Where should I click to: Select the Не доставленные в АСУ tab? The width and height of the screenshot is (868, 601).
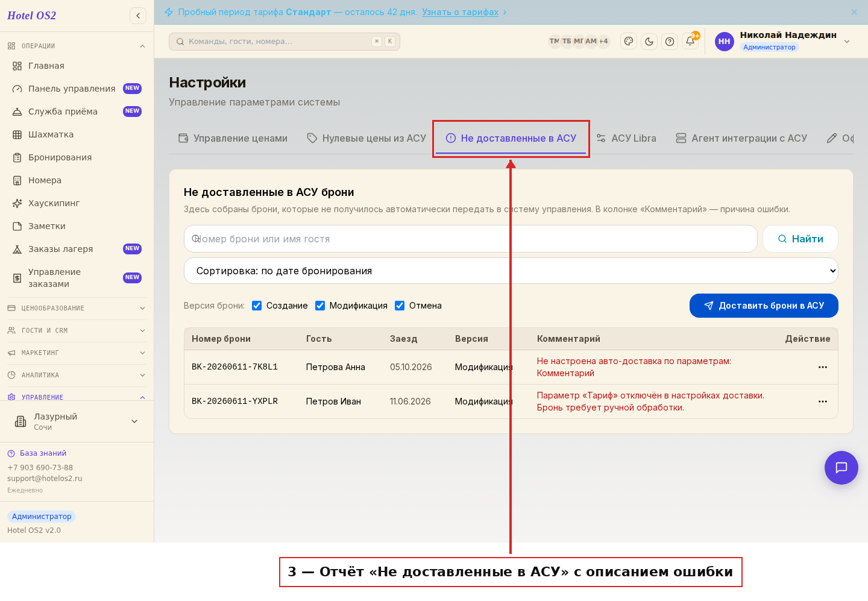511,138
